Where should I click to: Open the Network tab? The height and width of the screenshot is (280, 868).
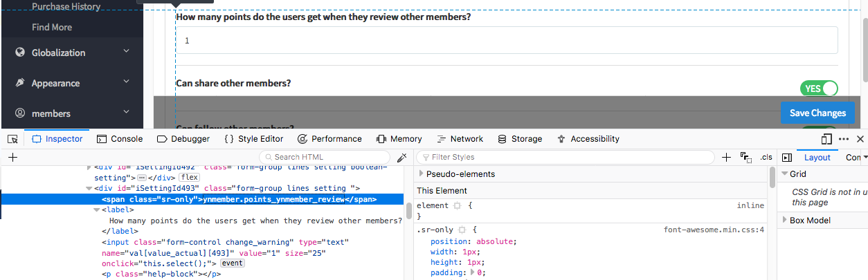click(460, 139)
